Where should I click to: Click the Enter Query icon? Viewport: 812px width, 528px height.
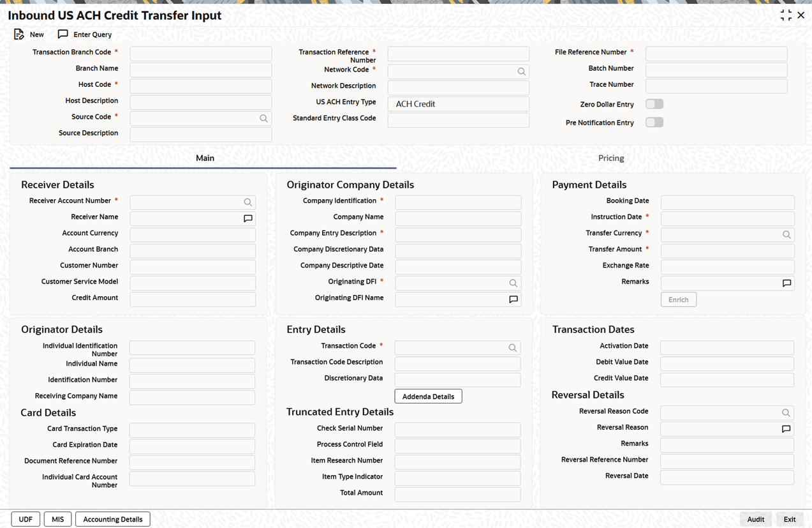[x=63, y=34]
